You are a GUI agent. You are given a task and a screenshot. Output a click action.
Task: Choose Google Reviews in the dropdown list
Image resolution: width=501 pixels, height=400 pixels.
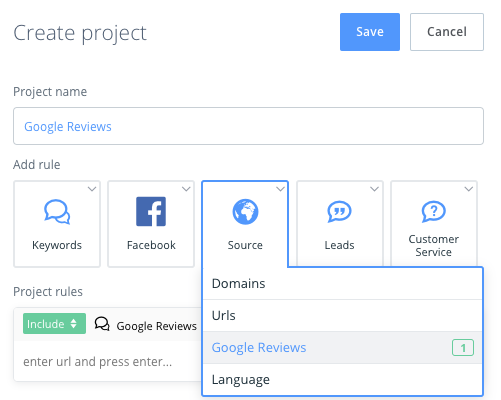(343, 347)
